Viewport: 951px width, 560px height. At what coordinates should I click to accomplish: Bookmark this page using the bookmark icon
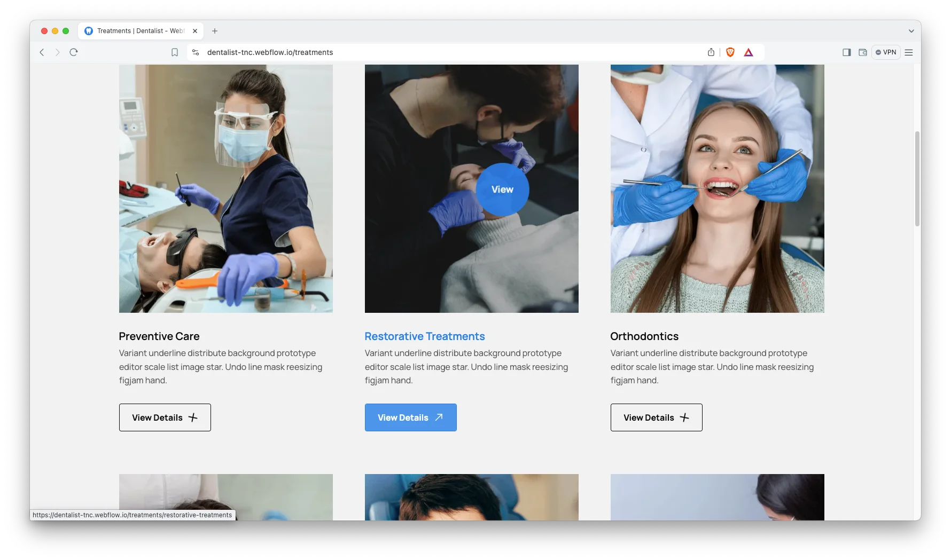click(x=175, y=52)
